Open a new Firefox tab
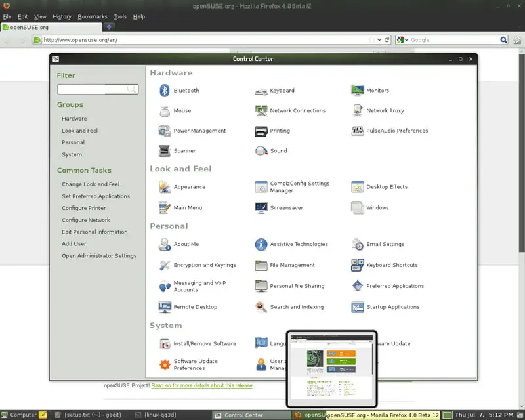This screenshot has width=525, height=420. pos(109,27)
